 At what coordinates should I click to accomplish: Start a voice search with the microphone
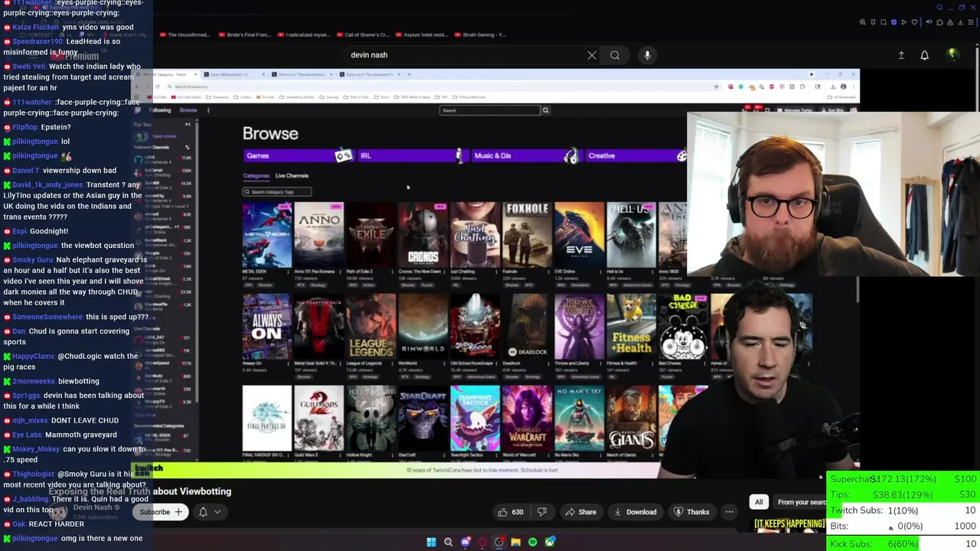(x=647, y=55)
